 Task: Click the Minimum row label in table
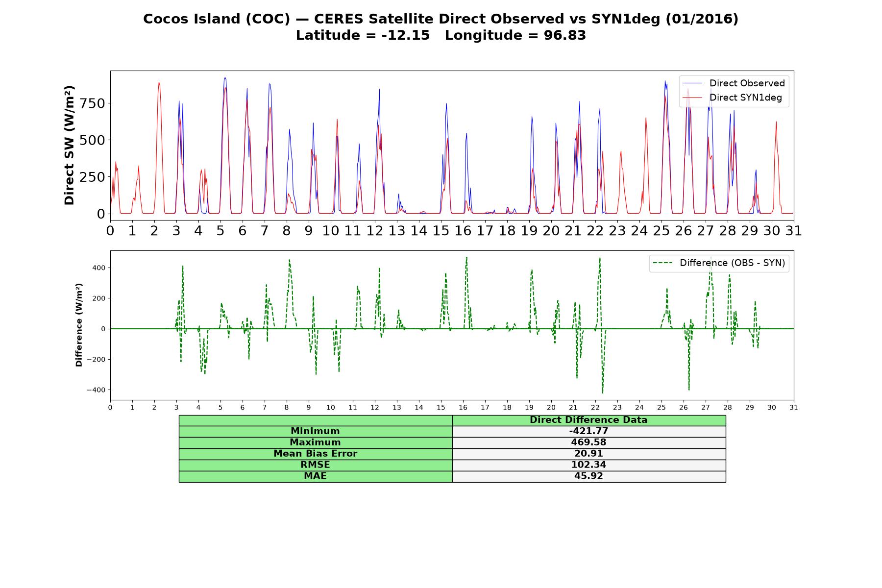[316, 431]
